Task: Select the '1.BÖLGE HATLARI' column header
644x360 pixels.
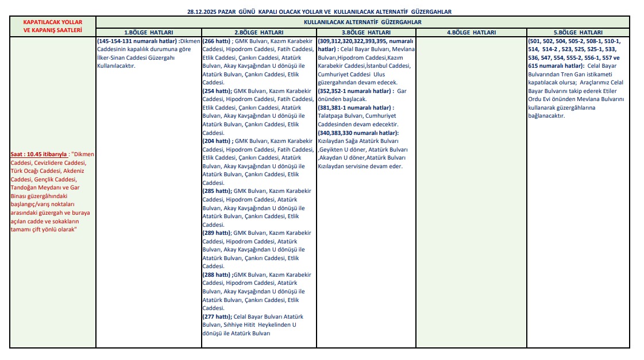Action: point(148,33)
